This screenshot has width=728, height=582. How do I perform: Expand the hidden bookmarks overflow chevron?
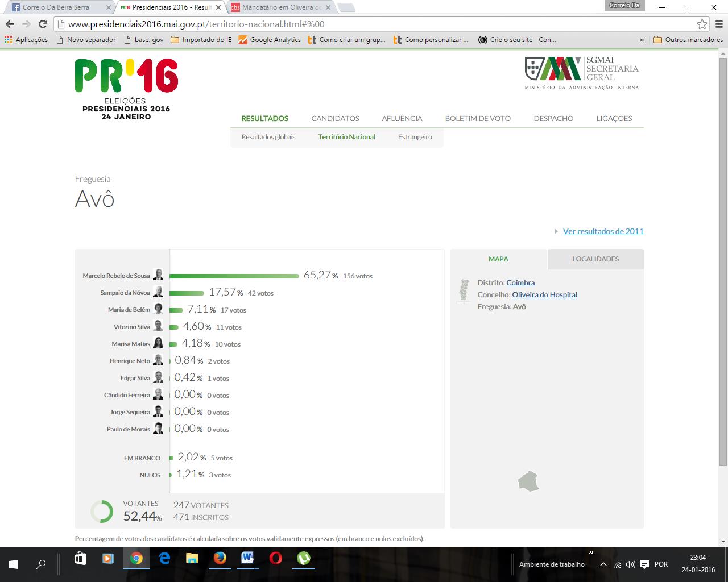coord(642,40)
